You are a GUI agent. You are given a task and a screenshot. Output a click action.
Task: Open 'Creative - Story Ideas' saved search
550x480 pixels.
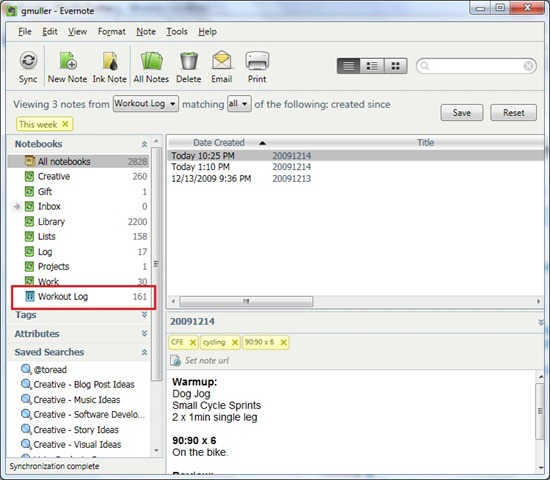69,430
